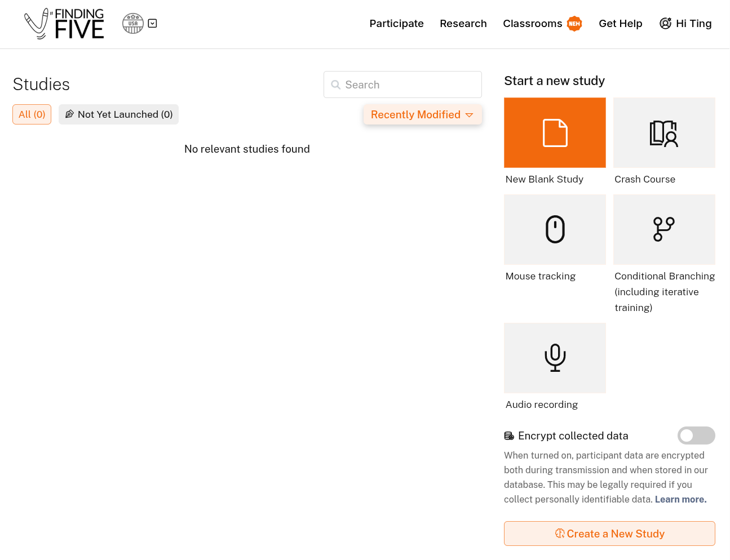Screen dimensions: 730x560
Task: Open the Get Help navigation item
Action: tap(620, 24)
